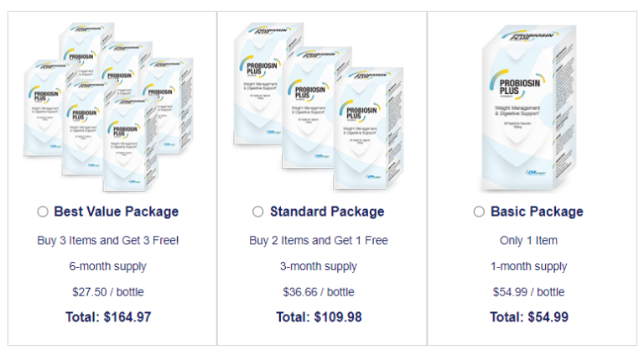Click 'Buy 2 Items and Get 1 Free' text

coord(319,240)
